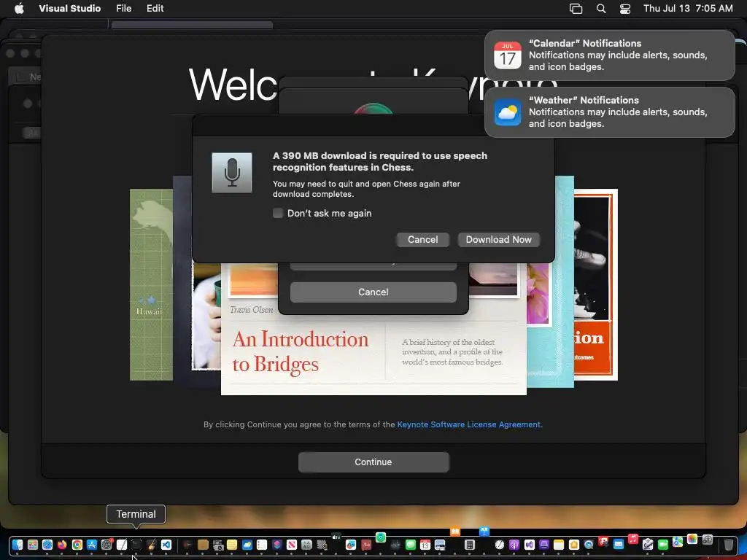747x560 pixels.
Task: Open TextEdit from the Dock
Action: pyautogui.click(x=122, y=545)
